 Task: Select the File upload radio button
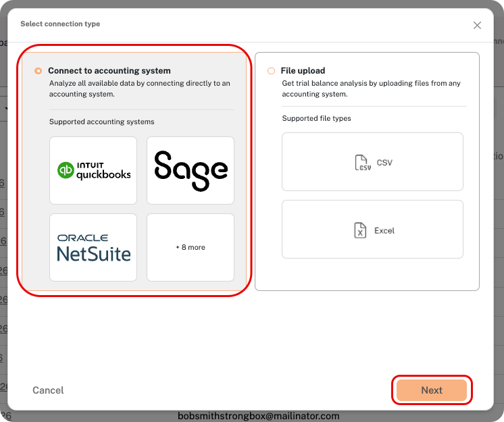pyautogui.click(x=272, y=71)
